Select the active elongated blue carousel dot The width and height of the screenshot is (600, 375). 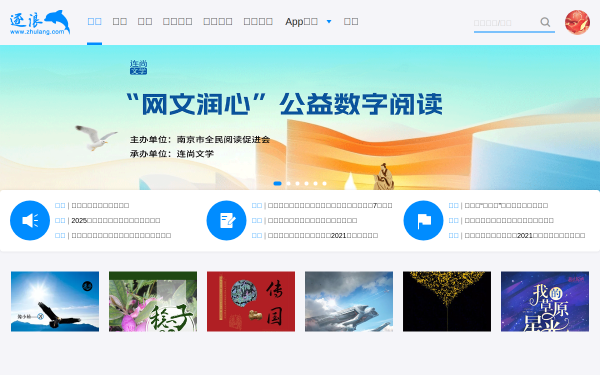tap(277, 184)
